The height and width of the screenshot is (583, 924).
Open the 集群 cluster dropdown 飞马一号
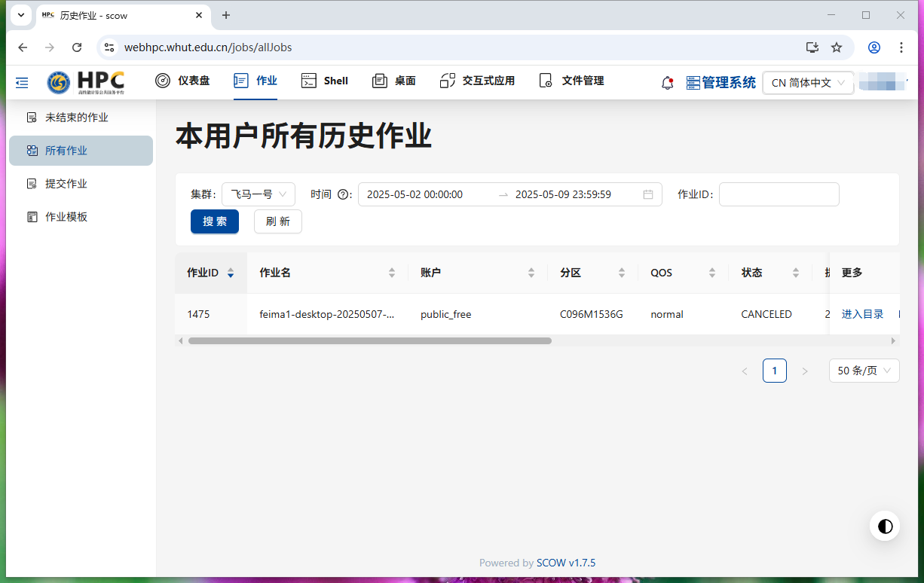(259, 194)
